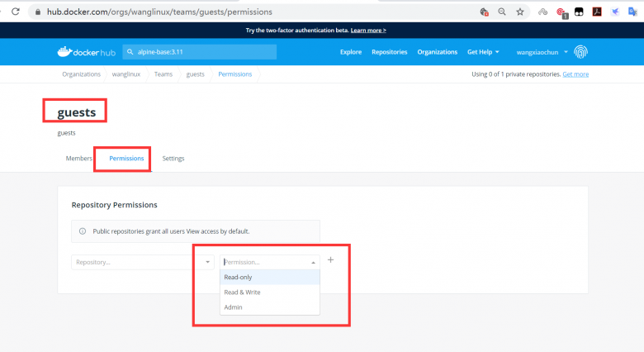The image size is (644, 352).
Task: Switch to the Members tab
Action: tap(79, 159)
